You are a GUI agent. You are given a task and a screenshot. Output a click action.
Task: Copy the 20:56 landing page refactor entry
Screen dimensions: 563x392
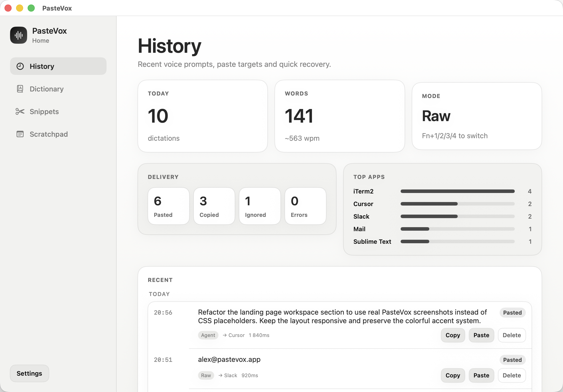click(x=453, y=335)
